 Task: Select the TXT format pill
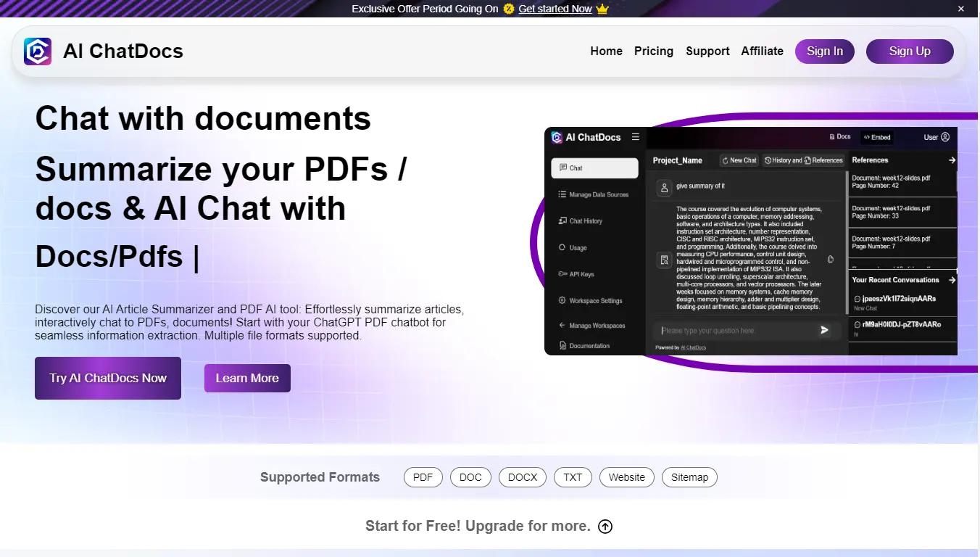[x=573, y=477]
